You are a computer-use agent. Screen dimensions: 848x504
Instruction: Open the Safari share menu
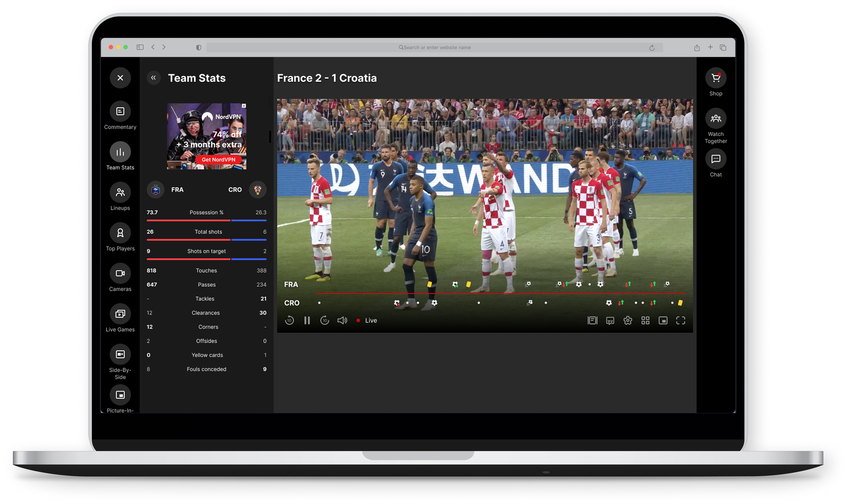(697, 47)
